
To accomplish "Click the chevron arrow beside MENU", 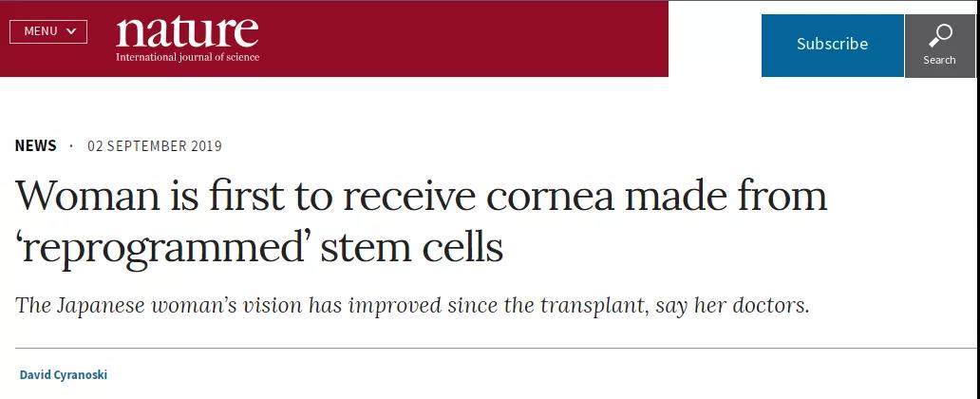I will (71, 31).
